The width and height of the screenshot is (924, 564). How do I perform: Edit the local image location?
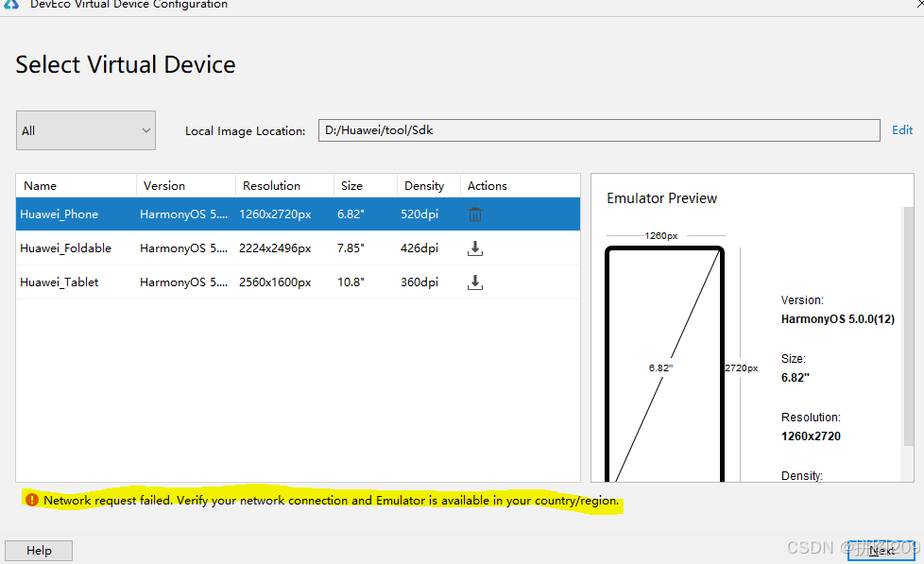(901, 130)
